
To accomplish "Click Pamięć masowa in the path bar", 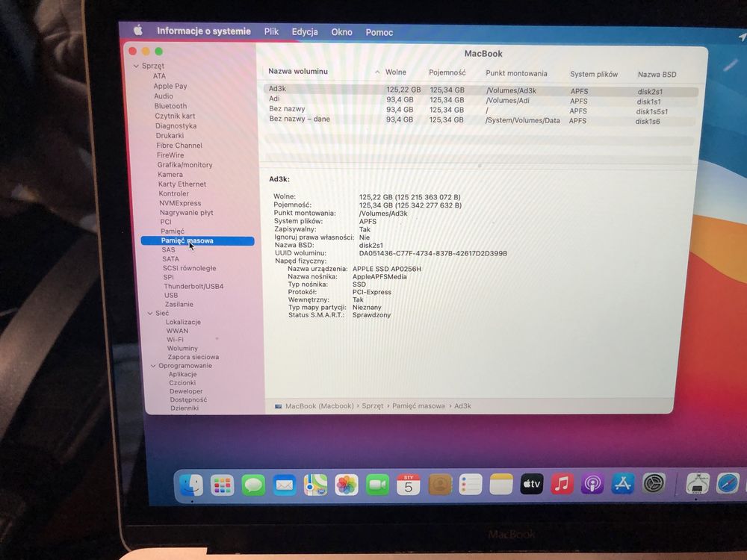I will click(x=418, y=406).
